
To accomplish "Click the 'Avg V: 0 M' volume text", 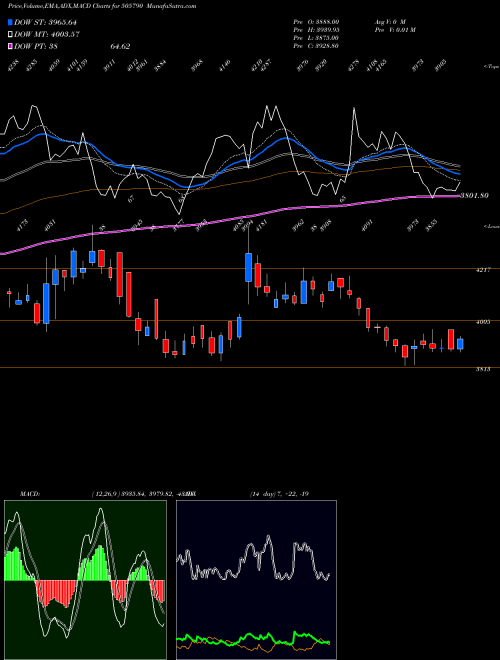I will (x=389, y=21).
